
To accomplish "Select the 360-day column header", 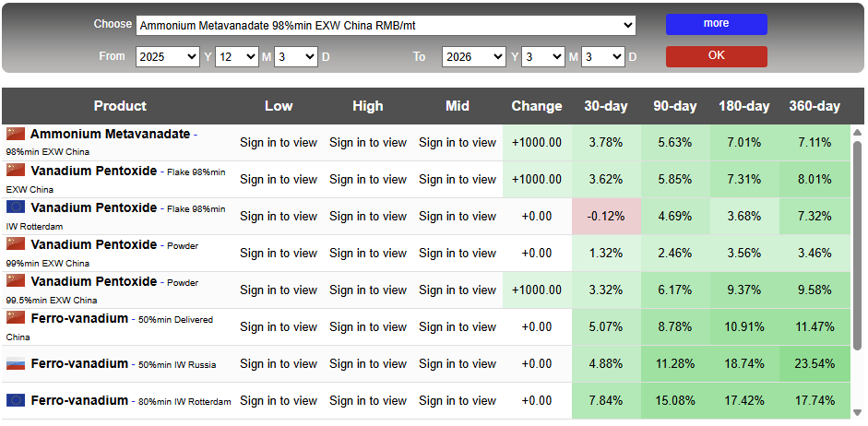I will tap(814, 106).
